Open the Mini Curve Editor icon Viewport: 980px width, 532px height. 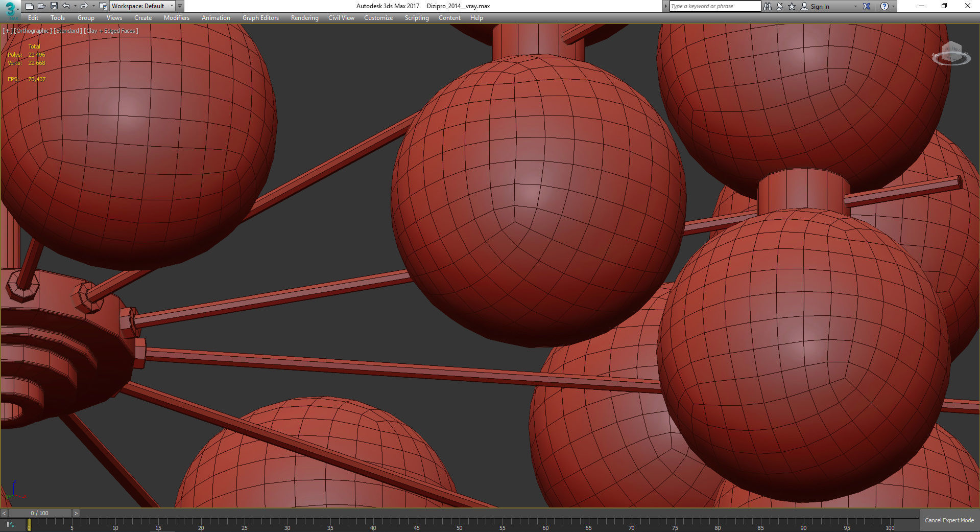coord(10,525)
